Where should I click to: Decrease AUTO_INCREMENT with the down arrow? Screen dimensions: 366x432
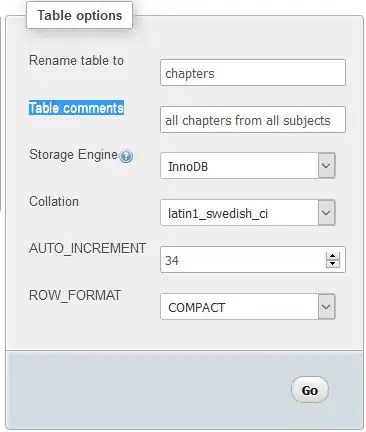(332, 264)
